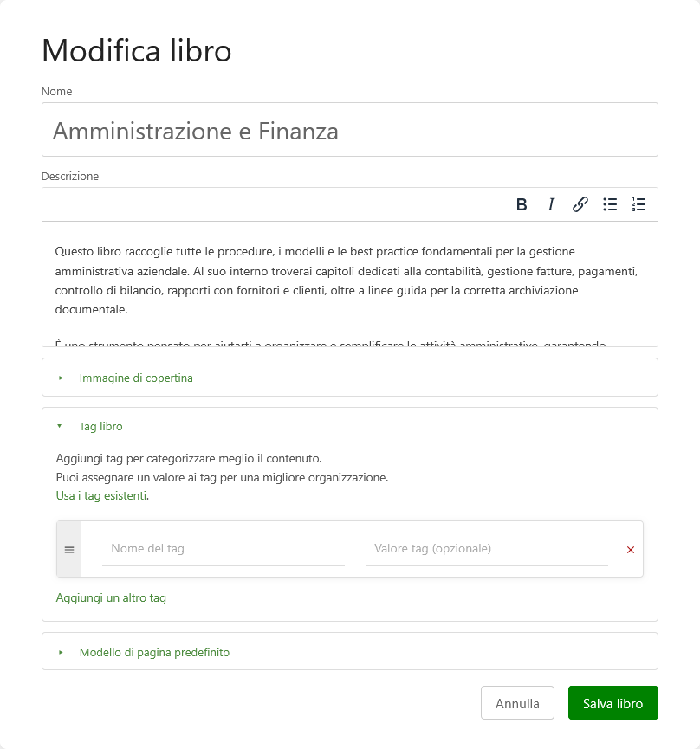Apply italic formatting in description toolbar
This screenshot has width=700, height=749.
(x=551, y=204)
